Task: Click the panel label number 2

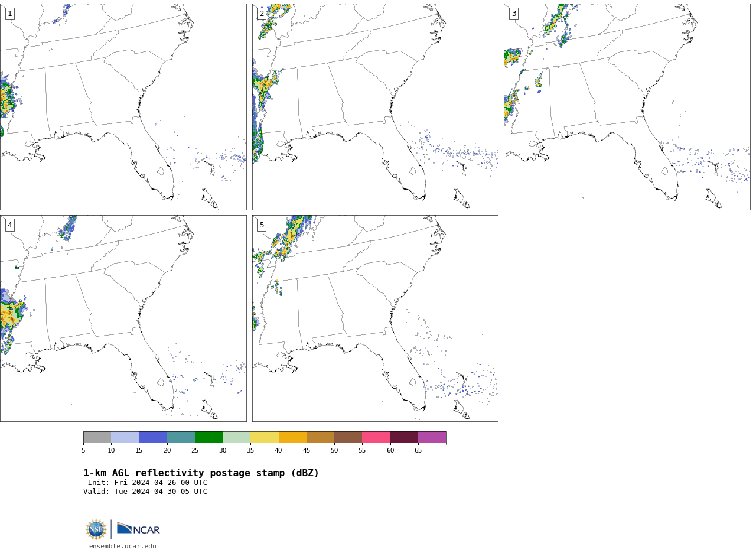Action: coord(262,14)
